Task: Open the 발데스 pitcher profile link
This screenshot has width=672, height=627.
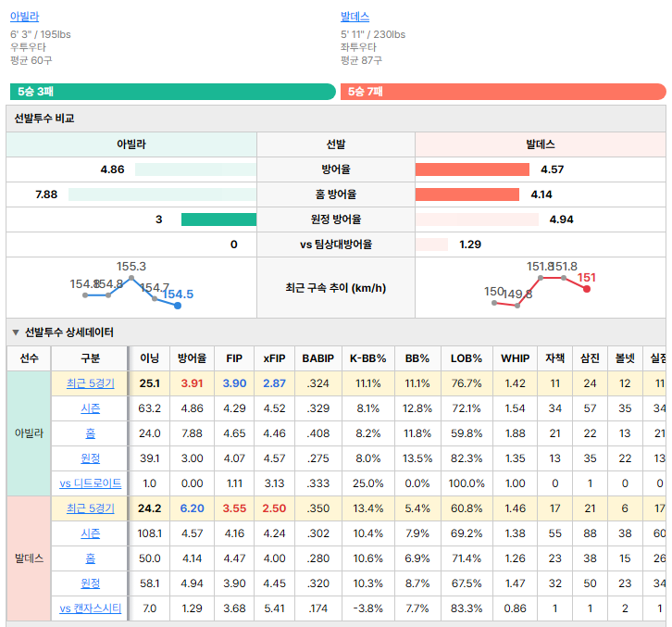Action: pyautogui.click(x=355, y=17)
